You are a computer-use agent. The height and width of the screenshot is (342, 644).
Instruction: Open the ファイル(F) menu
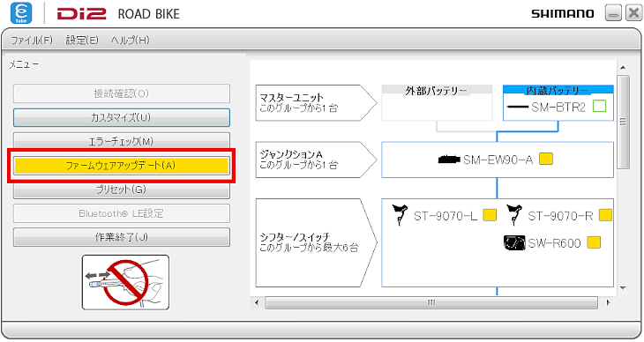[x=32, y=41]
